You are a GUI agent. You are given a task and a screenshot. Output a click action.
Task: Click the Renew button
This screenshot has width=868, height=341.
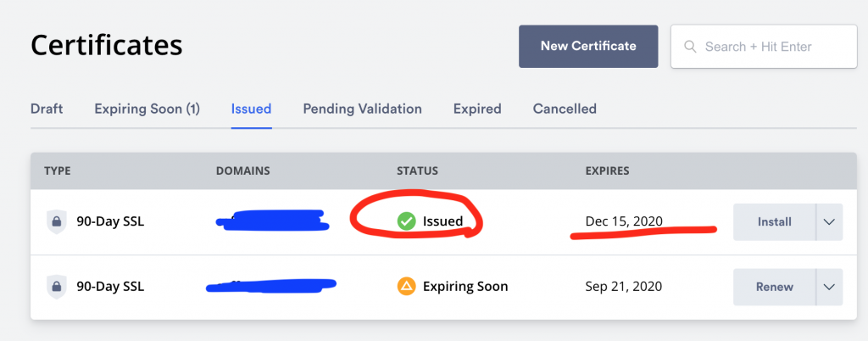[x=775, y=287]
